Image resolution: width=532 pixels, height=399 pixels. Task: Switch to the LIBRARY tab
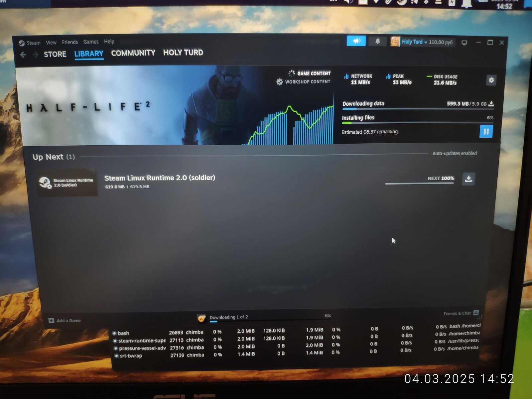click(89, 54)
